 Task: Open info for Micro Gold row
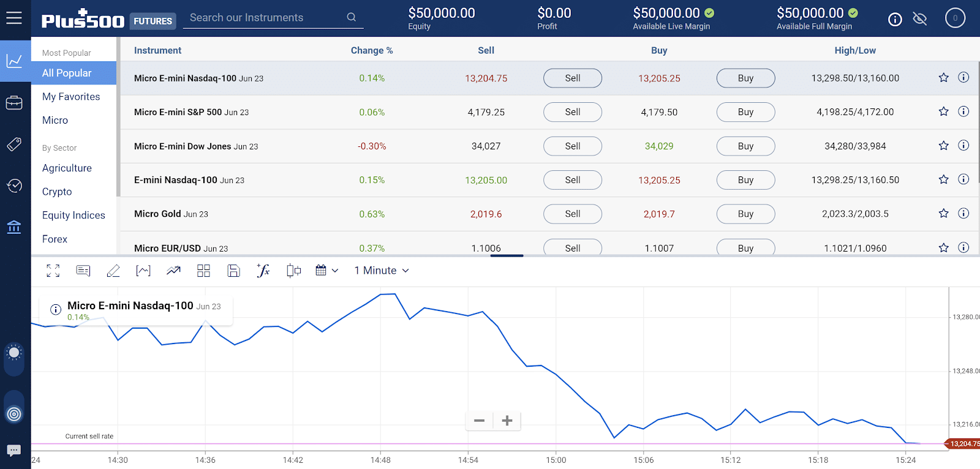pos(963,213)
